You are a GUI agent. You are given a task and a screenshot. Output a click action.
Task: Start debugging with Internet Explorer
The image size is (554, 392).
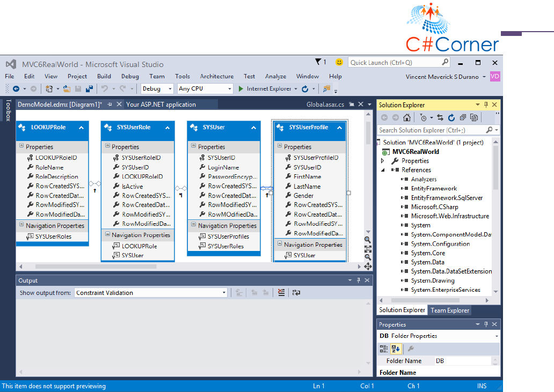(265, 89)
